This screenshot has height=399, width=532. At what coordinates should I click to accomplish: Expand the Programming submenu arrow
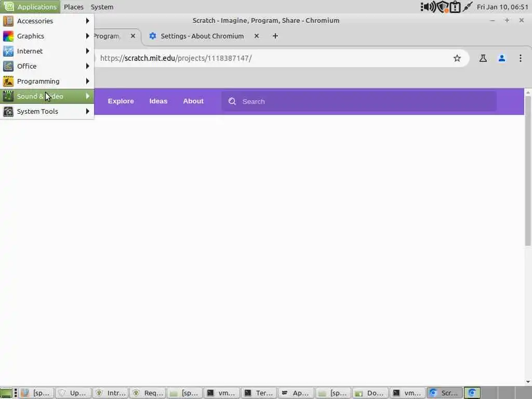pos(87,82)
